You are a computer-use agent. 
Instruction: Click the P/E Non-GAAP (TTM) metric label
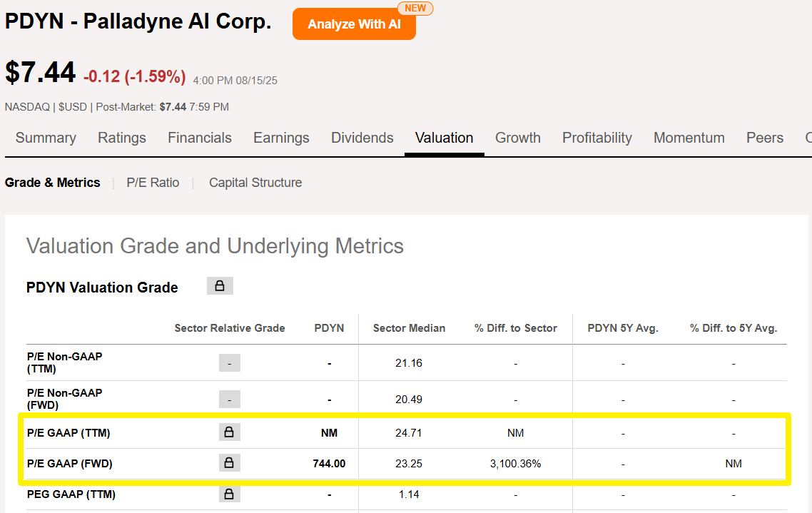pos(65,362)
